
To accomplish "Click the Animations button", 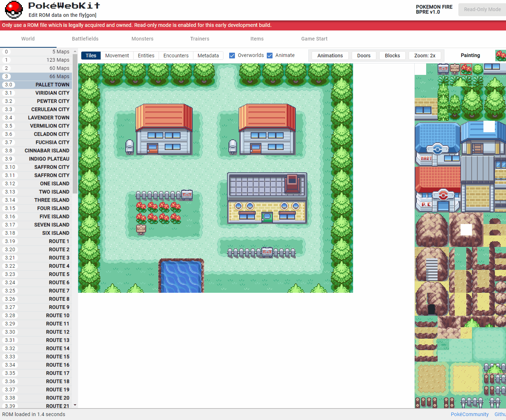I will 330,56.
